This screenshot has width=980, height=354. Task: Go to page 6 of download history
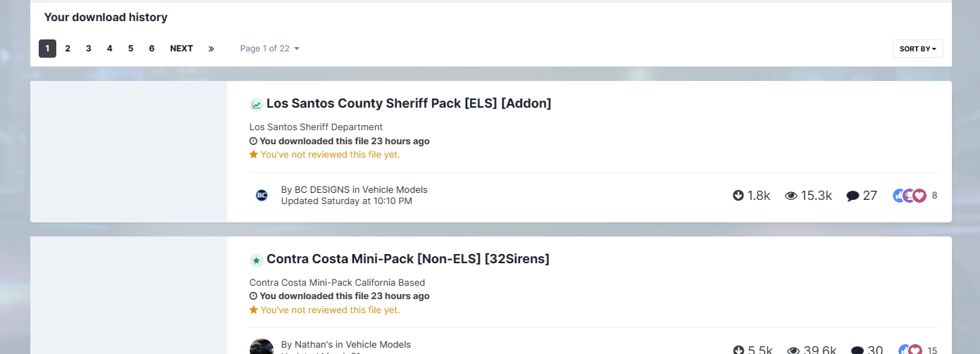click(x=151, y=49)
